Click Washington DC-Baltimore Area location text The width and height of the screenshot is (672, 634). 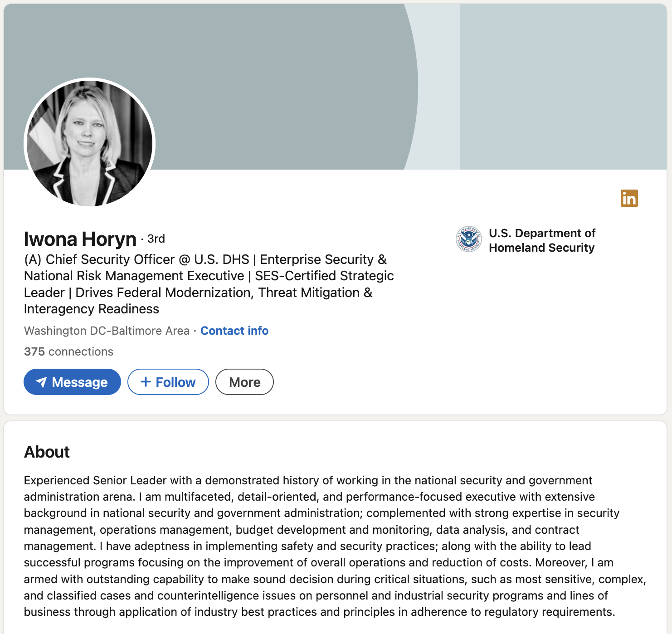click(x=106, y=331)
